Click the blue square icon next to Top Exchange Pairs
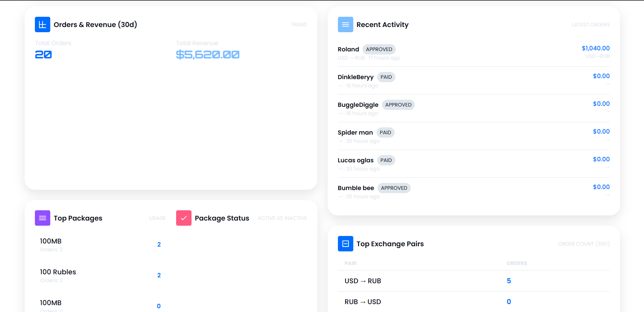 point(345,244)
